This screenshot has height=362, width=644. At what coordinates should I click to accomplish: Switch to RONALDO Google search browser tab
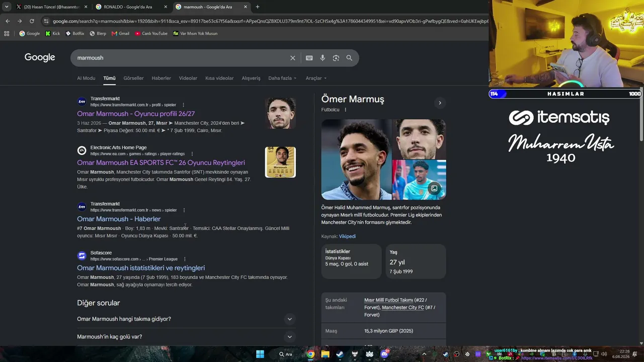(x=131, y=7)
